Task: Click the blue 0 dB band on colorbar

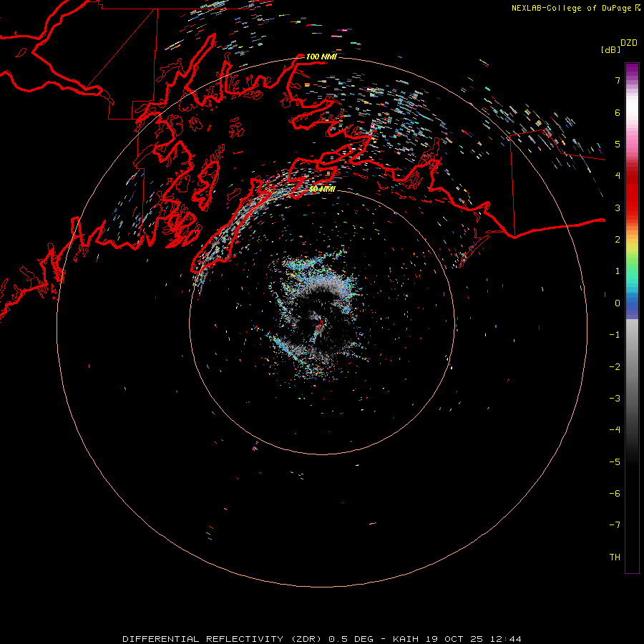Action: point(632,304)
